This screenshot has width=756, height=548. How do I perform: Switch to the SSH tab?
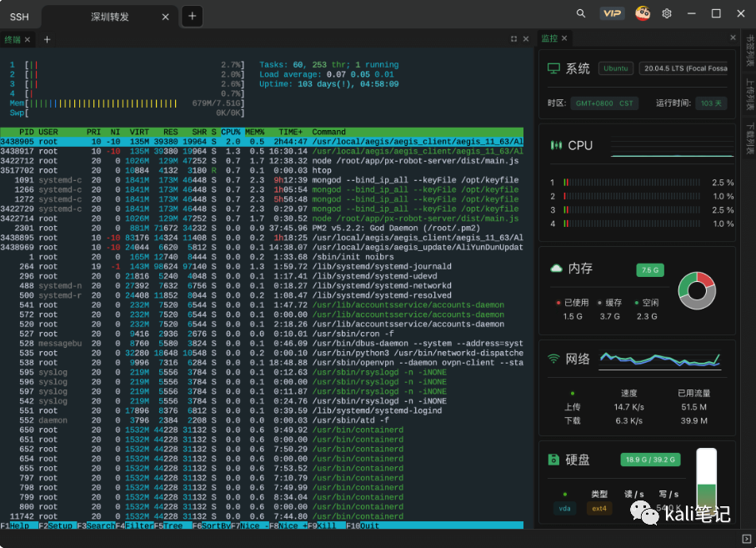19,17
